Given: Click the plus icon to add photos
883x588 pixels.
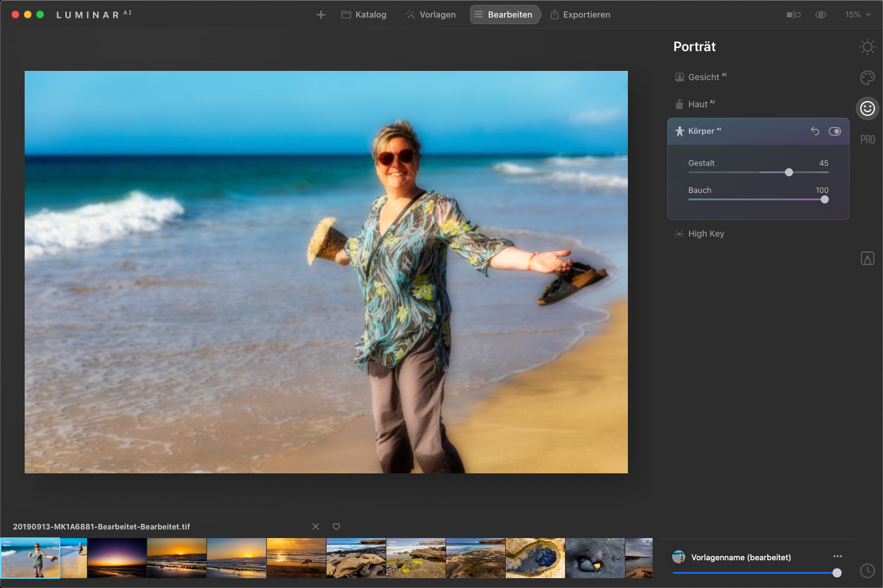Looking at the screenshot, I should (321, 15).
